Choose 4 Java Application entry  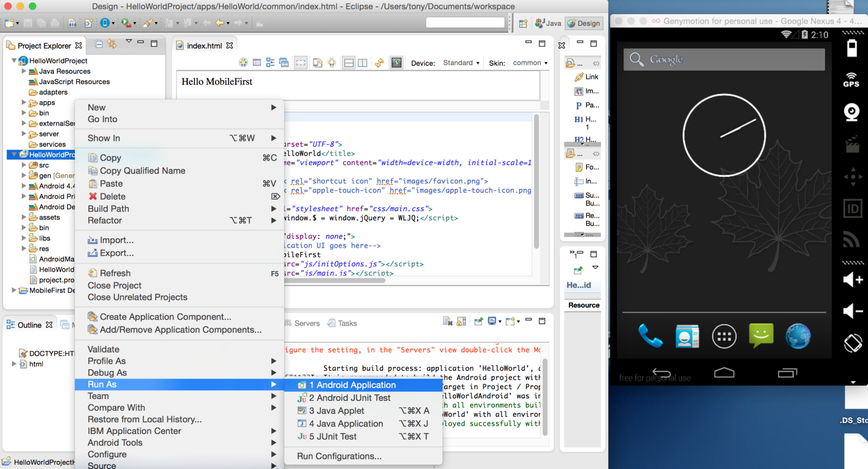click(x=363, y=424)
